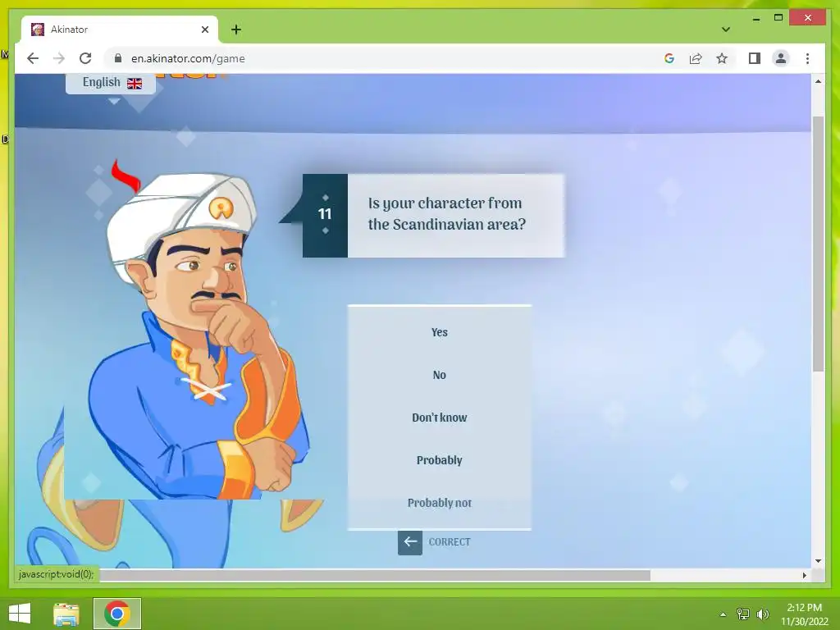Viewport: 840px width, 630px height.
Task: Click the scrollbar down arrow
Action: click(x=818, y=561)
